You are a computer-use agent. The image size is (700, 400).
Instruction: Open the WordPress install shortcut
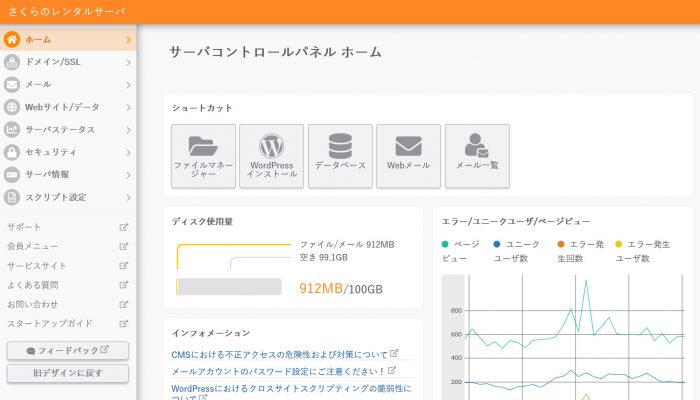(x=271, y=156)
